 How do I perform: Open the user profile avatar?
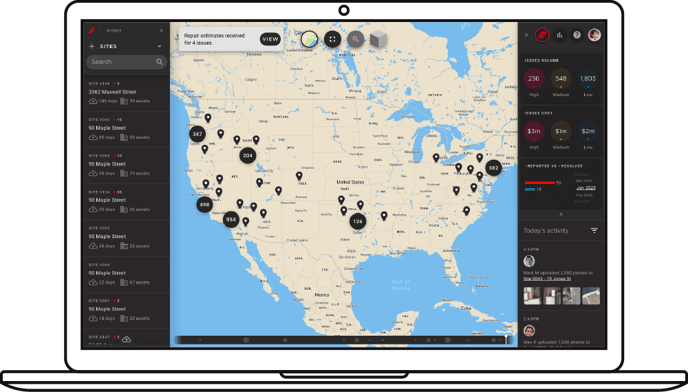[595, 35]
